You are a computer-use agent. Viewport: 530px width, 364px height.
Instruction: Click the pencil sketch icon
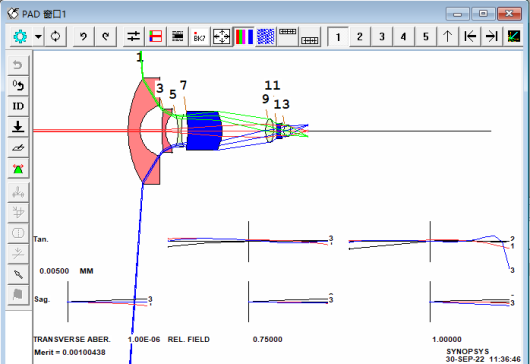(x=18, y=148)
